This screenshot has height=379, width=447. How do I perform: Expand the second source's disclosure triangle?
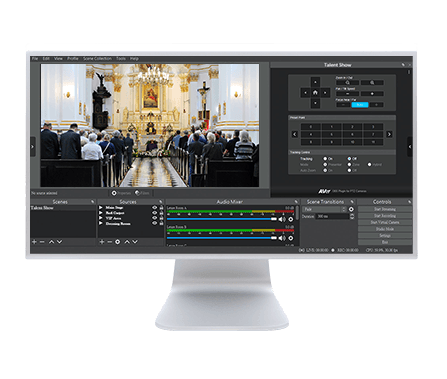(x=101, y=213)
